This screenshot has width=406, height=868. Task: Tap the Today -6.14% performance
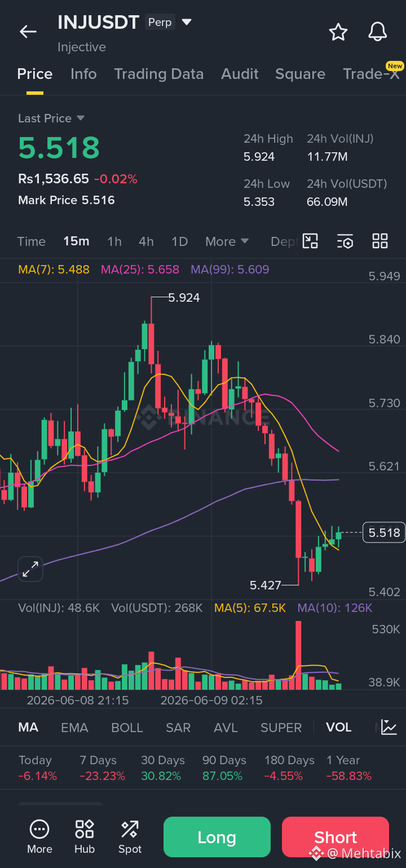pyautogui.click(x=38, y=768)
